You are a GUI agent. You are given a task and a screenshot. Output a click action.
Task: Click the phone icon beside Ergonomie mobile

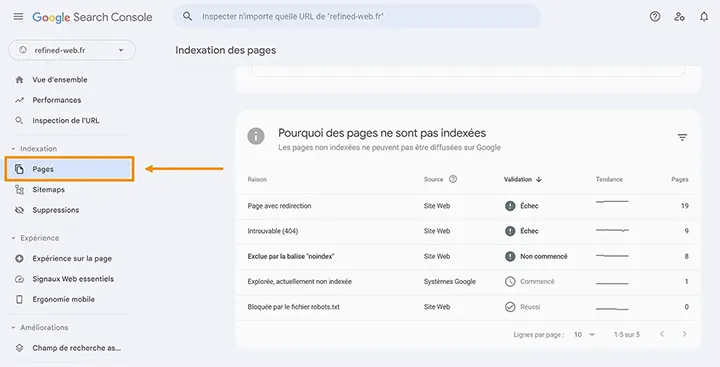(19, 299)
